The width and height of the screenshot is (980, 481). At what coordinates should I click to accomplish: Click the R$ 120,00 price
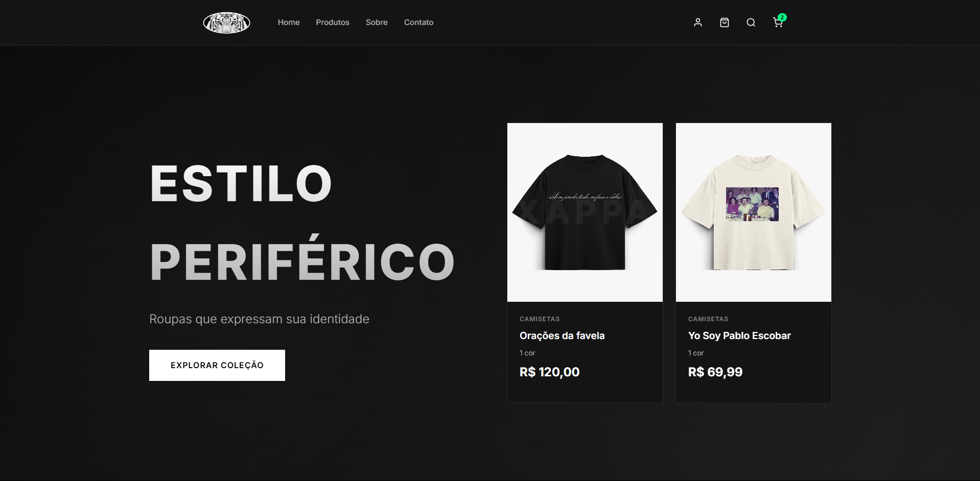click(550, 372)
